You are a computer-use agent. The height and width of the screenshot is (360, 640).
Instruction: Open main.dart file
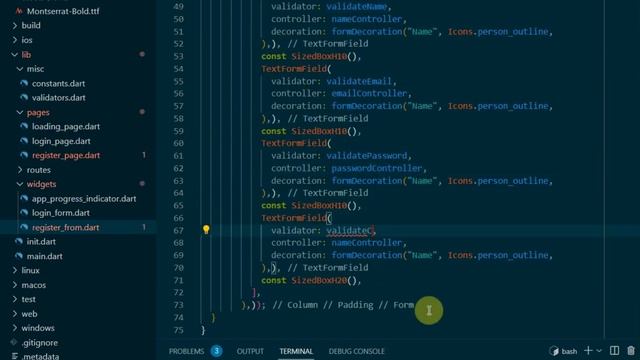click(x=44, y=256)
